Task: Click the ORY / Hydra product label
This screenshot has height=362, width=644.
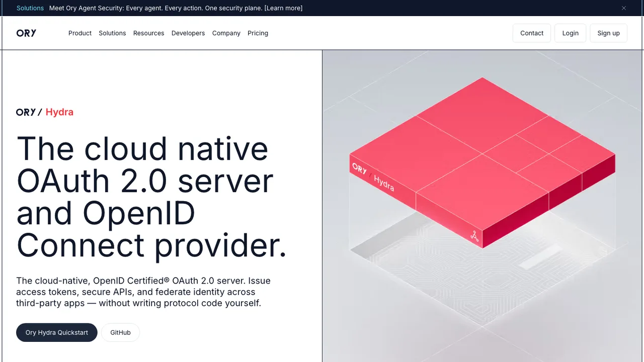Action: click(45, 112)
